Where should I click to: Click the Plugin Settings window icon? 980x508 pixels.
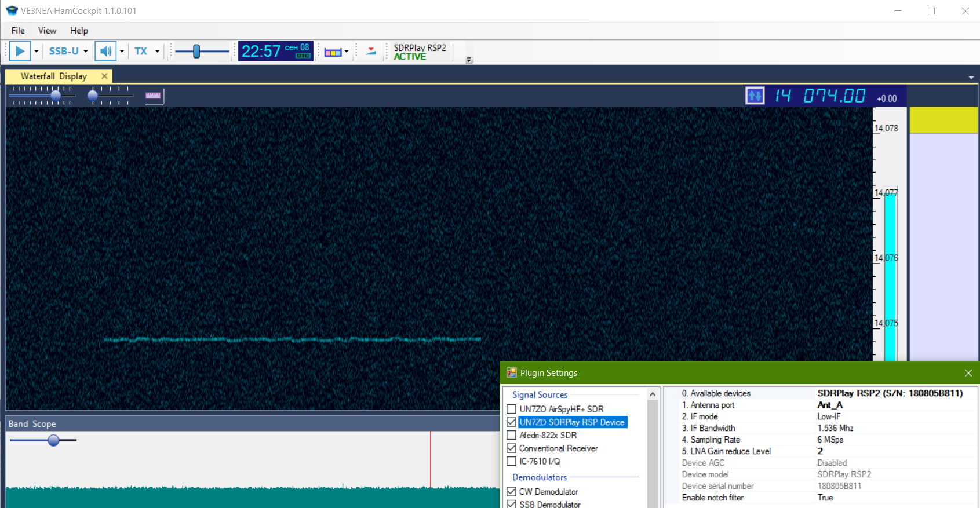(511, 372)
